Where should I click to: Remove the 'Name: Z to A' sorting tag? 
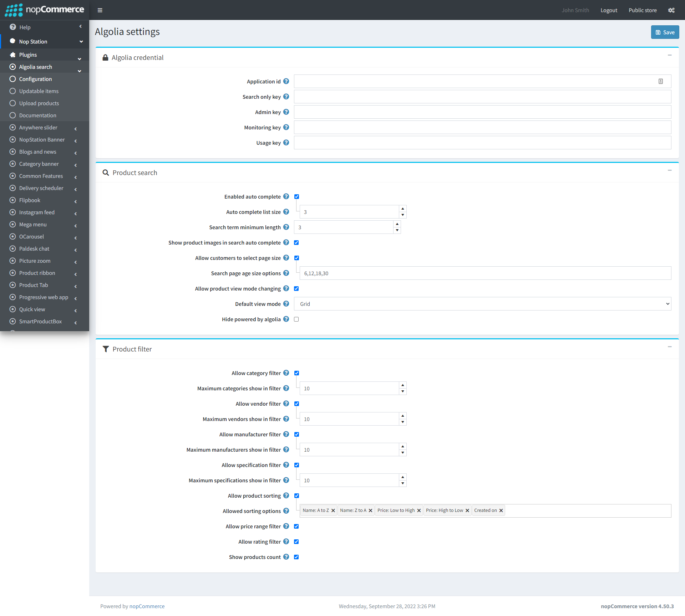370,510
